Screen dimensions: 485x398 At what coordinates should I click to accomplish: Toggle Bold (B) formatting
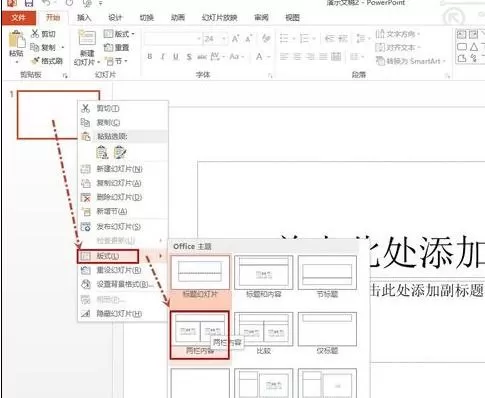point(150,57)
